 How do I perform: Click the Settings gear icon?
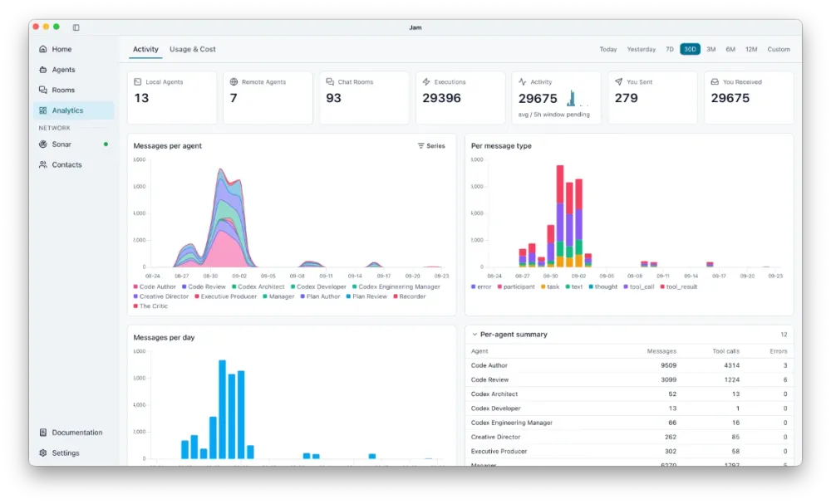click(43, 453)
